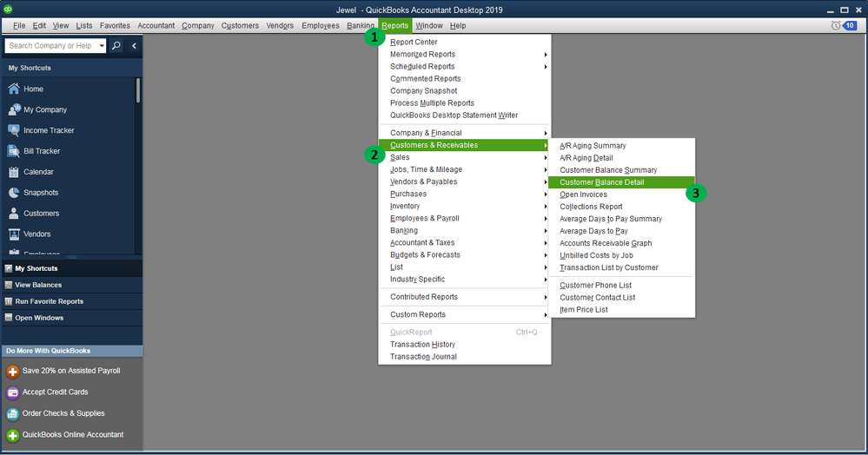
Task: Choose Customer Phone List
Action: (x=621, y=285)
